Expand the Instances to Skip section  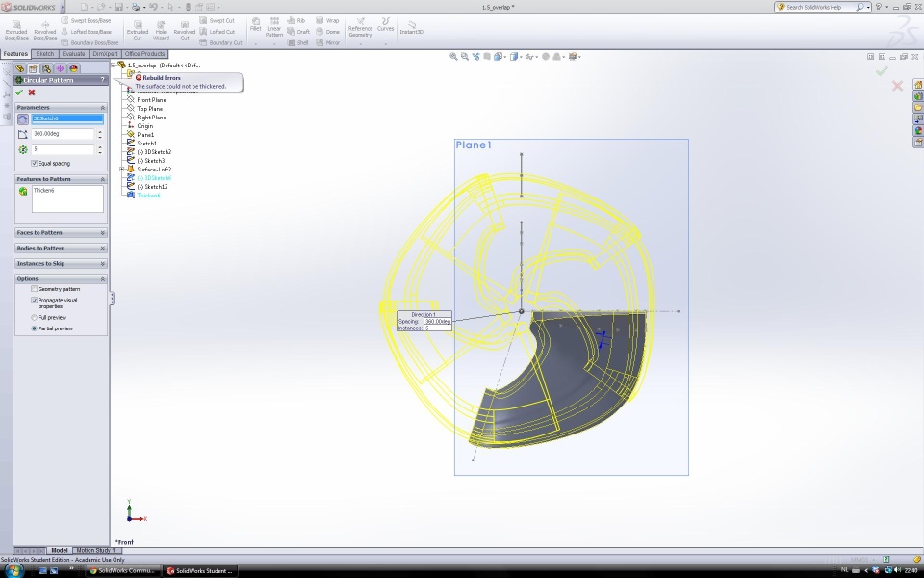[103, 264]
